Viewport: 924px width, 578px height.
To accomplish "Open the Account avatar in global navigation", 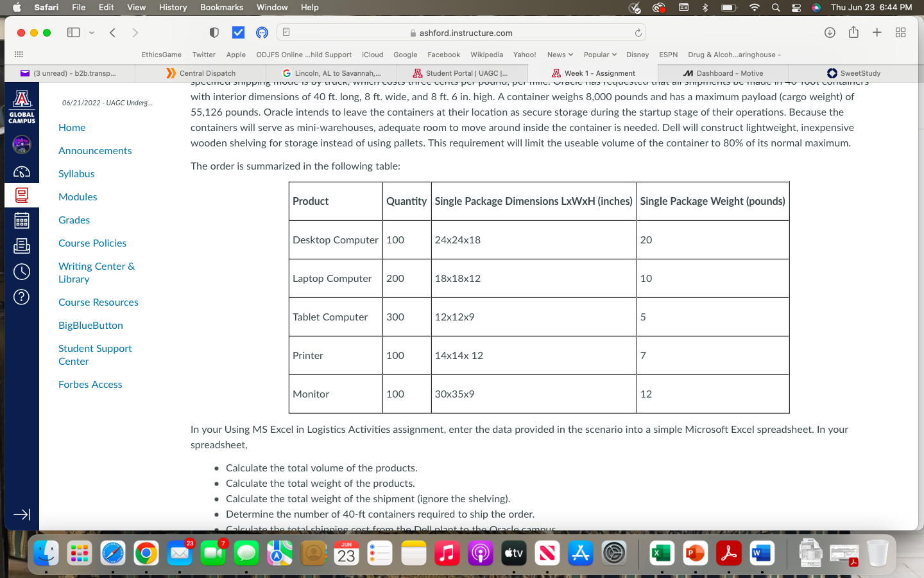I will click(x=22, y=144).
